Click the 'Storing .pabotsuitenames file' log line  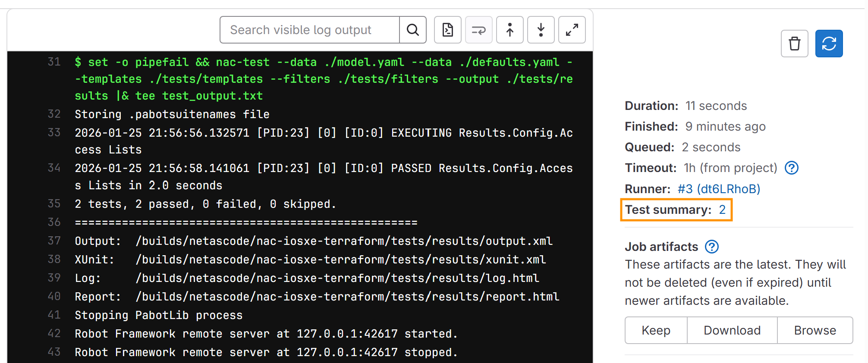(172, 114)
